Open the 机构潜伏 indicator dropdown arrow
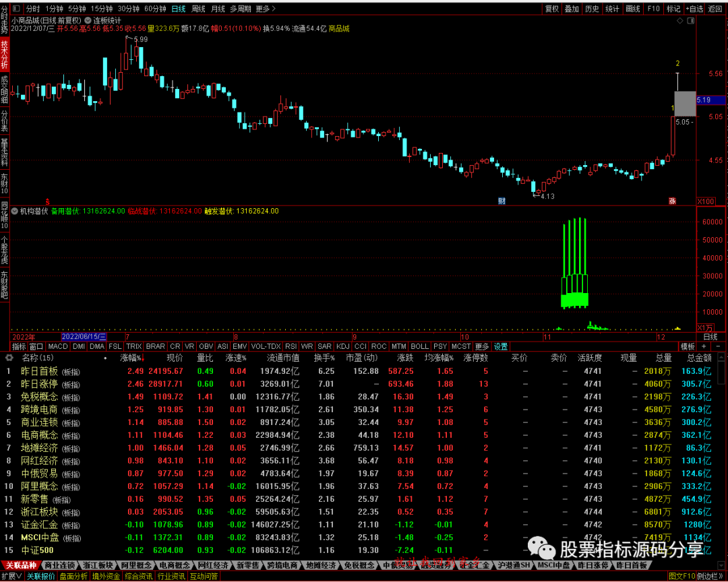Screen dimensions: 728x582 pyautogui.click(x=15, y=211)
